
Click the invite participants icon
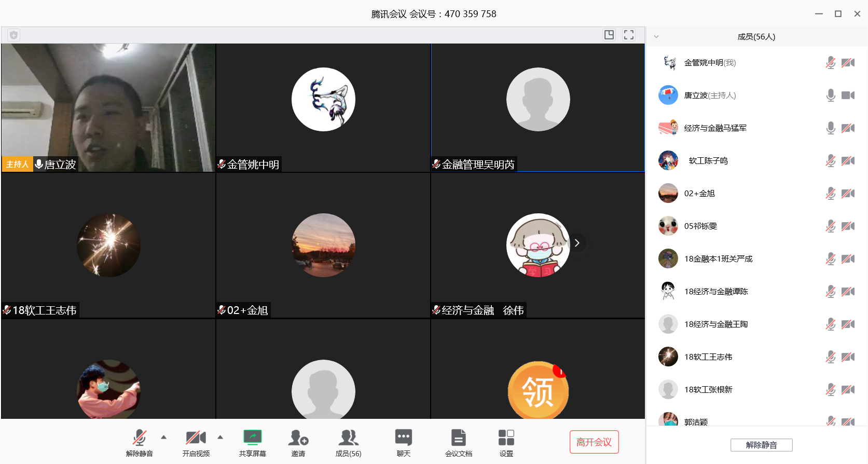coord(298,443)
